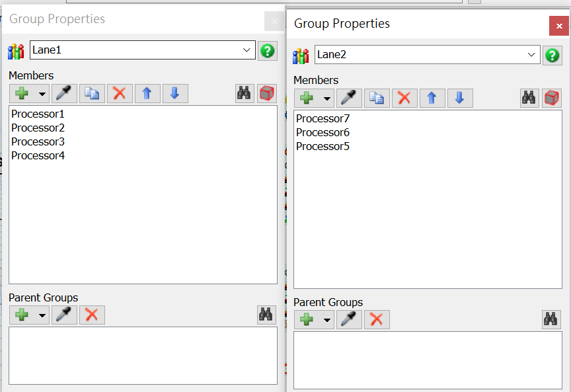Open the Lane1 group name dropdown
This screenshot has width=571, height=392.
tap(247, 50)
